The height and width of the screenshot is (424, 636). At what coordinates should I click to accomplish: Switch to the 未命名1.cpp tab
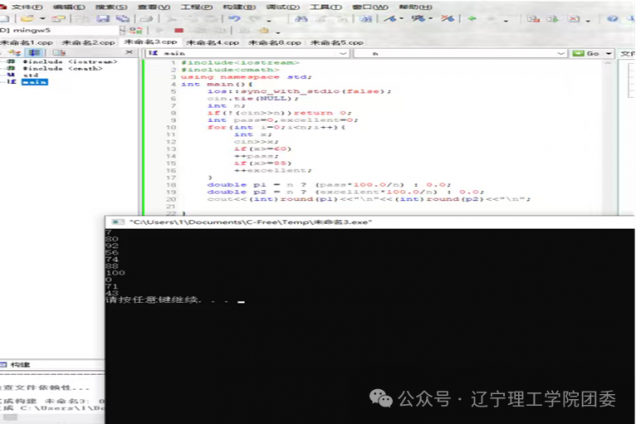[x=26, y=43]
